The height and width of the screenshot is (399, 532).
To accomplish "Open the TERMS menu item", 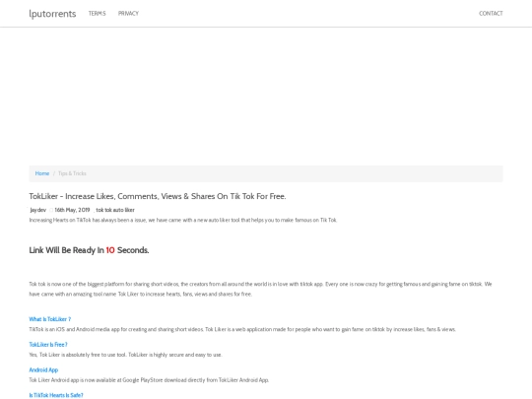I will pos(97,13).
